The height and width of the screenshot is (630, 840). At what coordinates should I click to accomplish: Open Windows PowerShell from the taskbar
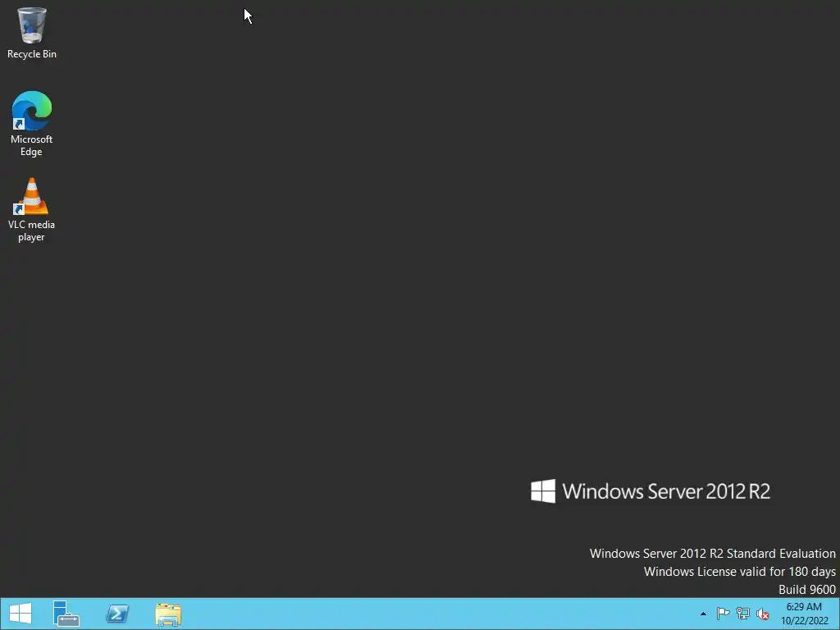(x=117, y=614)
